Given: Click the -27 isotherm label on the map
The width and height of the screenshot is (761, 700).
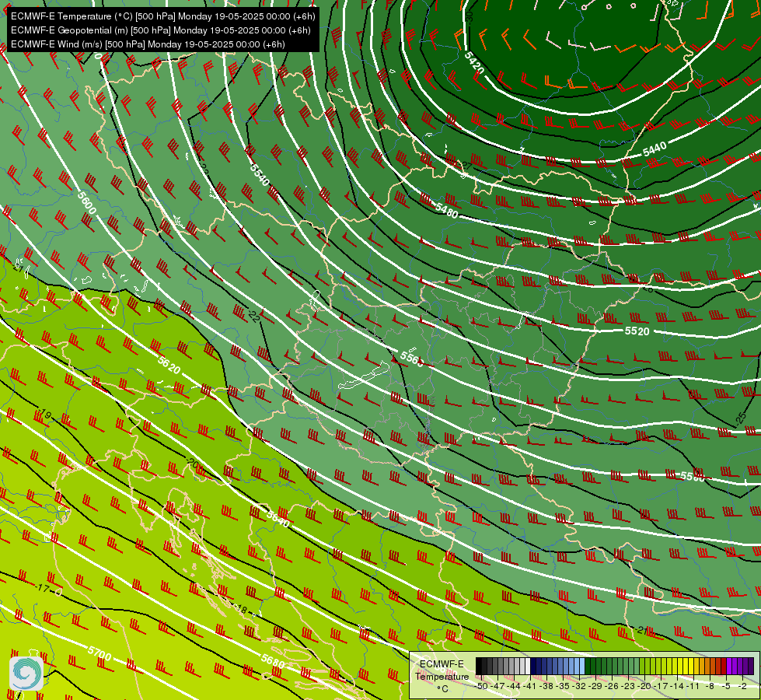Looking at the screenshot, I should 466,166.
